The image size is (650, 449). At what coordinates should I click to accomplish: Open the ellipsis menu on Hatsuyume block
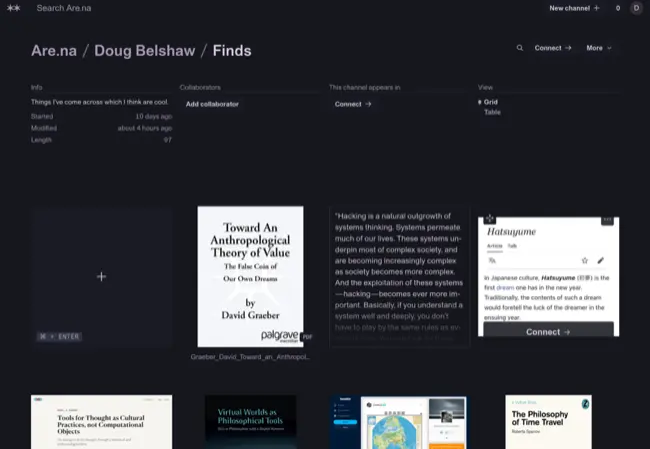coord(607,220)
